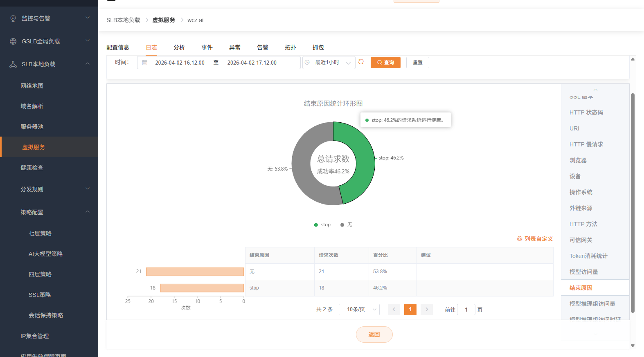This screenshot has height=357, width=644.
Task: Select 模型访问量 in category list
Action: 584,272
